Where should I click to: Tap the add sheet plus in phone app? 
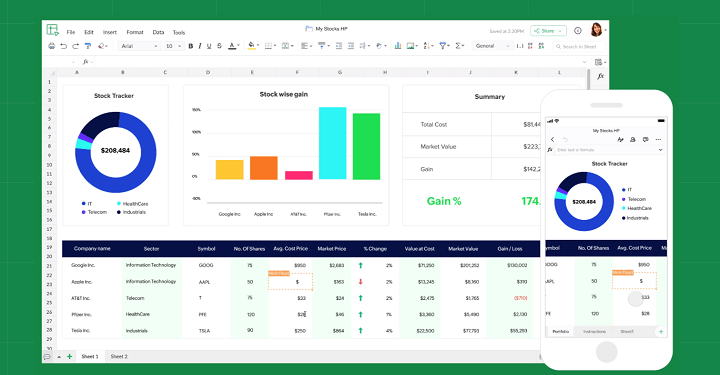pyautogui.click(x=661, y=331)
